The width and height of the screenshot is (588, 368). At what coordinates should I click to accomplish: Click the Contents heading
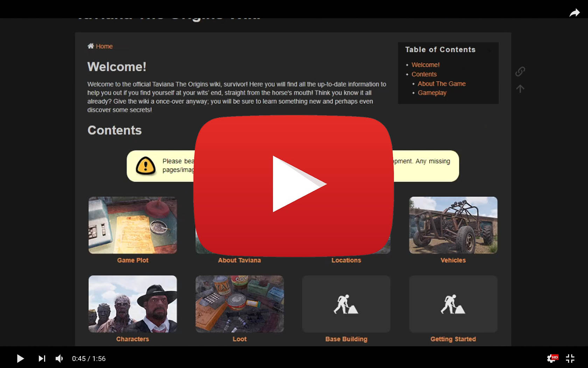(114, 130)
